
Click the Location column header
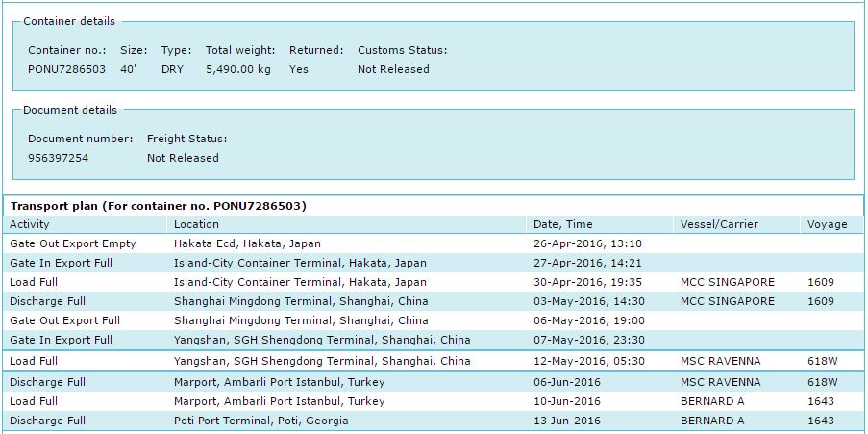(x=196, y=224)
